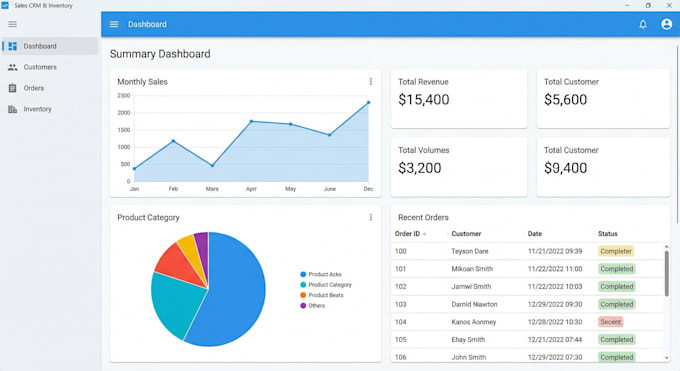Select order row 100 Teyson Dare
Image resolution: width=680 pixels, height=371 pixels.
pos(527,251)
